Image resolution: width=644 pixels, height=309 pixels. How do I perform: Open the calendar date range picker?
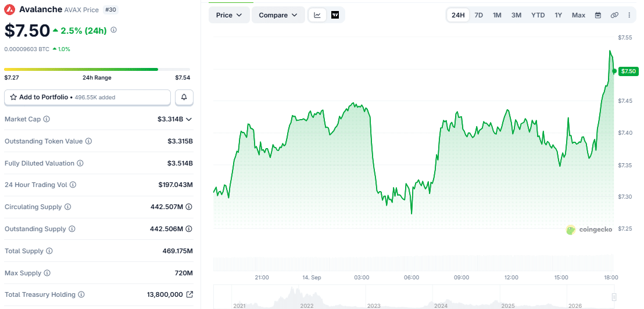pyautogui.click(x=598, y=15)
